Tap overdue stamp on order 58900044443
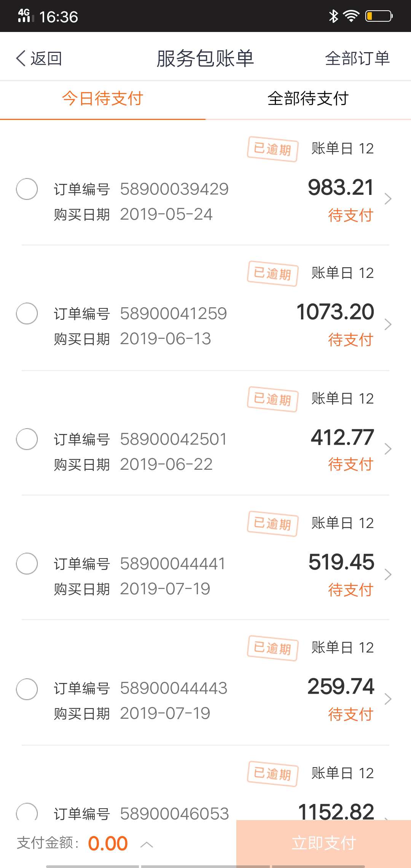Screen dimensions: 411x868 click(x=272, y=648)
